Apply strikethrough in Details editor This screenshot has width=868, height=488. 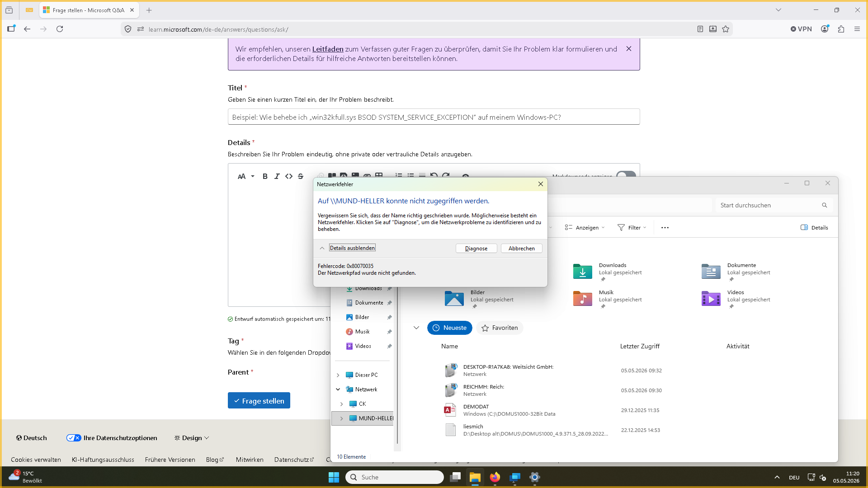click(301, 176)
